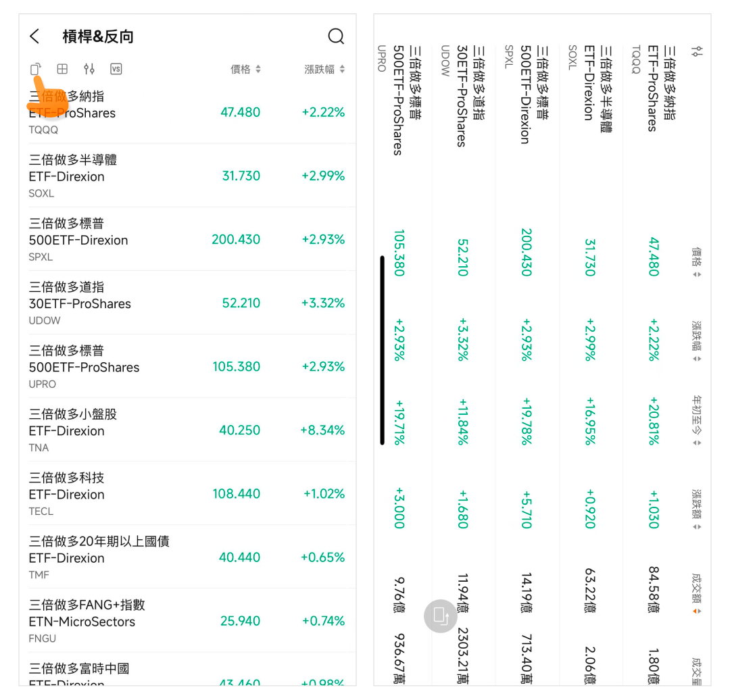Open filter sliders icon beside the VS icon
Image resolution: width=730 pixels, height=700 pixels.
coord(89,69)
